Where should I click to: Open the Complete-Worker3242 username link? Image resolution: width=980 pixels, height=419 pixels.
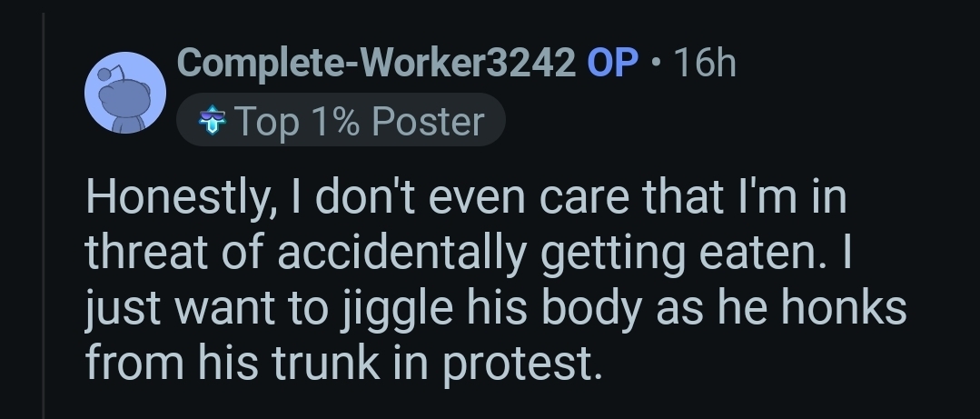pos(376,63)
